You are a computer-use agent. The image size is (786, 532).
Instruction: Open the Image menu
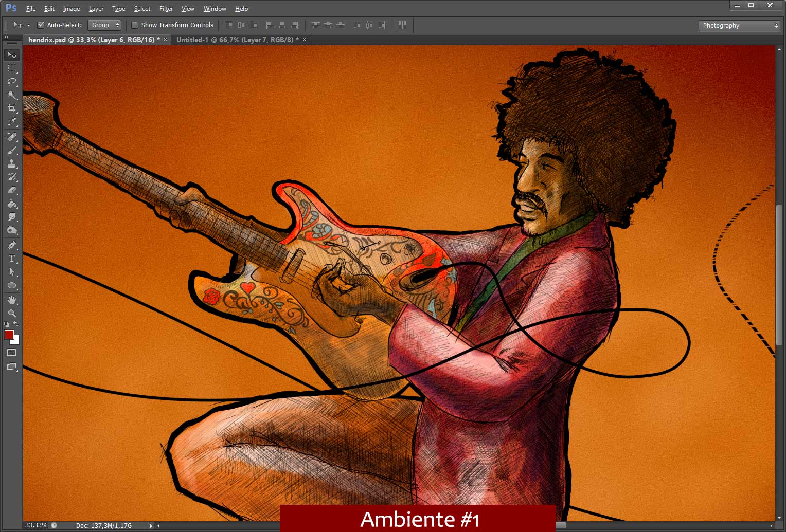[x=72, y=9]
